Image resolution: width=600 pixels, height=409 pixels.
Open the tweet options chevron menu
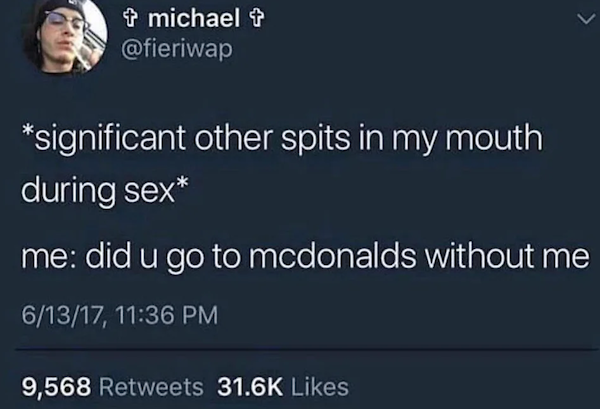click(x=587, y=18)
